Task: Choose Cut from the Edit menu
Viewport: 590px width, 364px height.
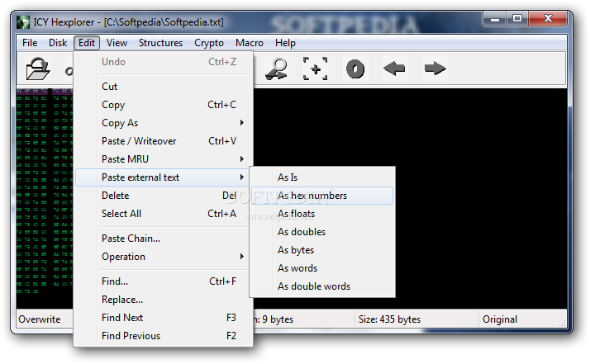Action: point(163,87)
